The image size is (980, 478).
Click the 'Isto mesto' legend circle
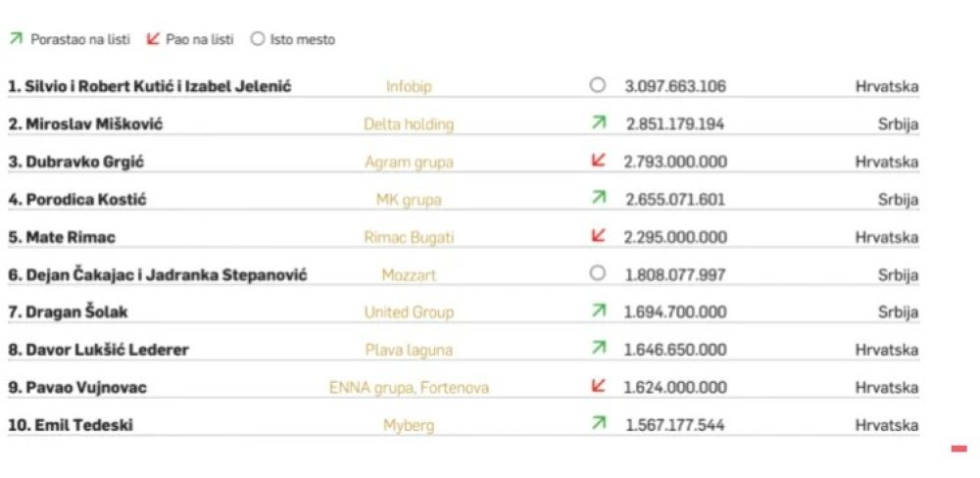coord(258,39)
